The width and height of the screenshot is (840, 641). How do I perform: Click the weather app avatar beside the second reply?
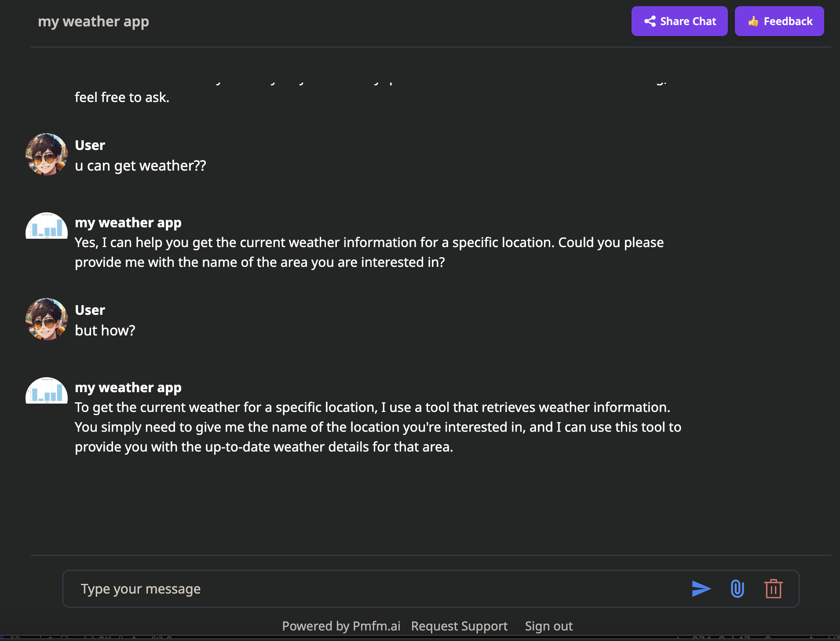(46, 391)
